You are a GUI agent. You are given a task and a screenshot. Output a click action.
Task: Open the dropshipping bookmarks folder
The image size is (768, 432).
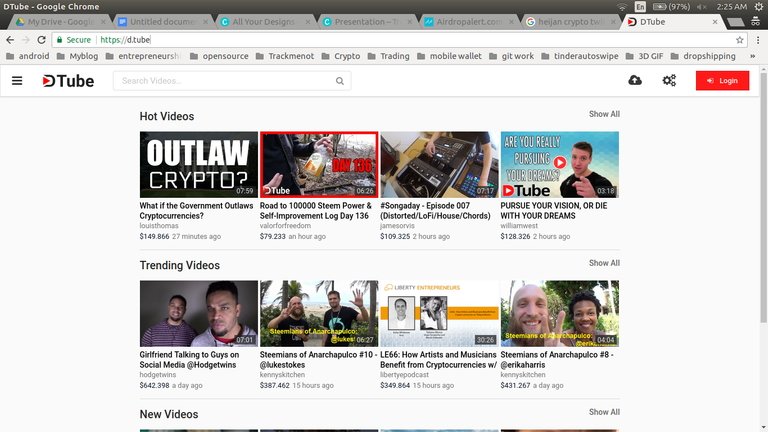point(703,56)
